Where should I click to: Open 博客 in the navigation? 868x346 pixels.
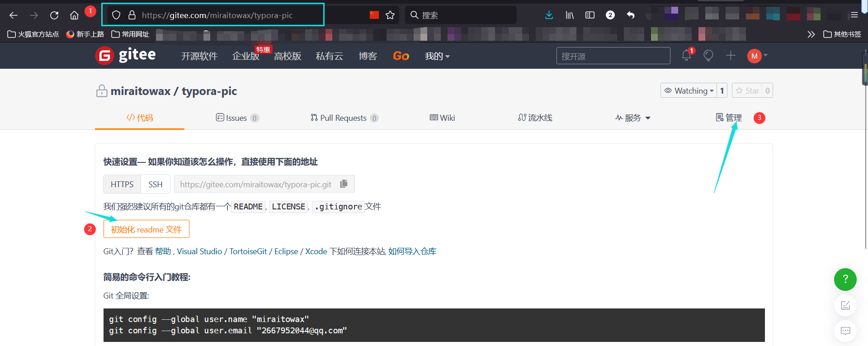[368, 56]
